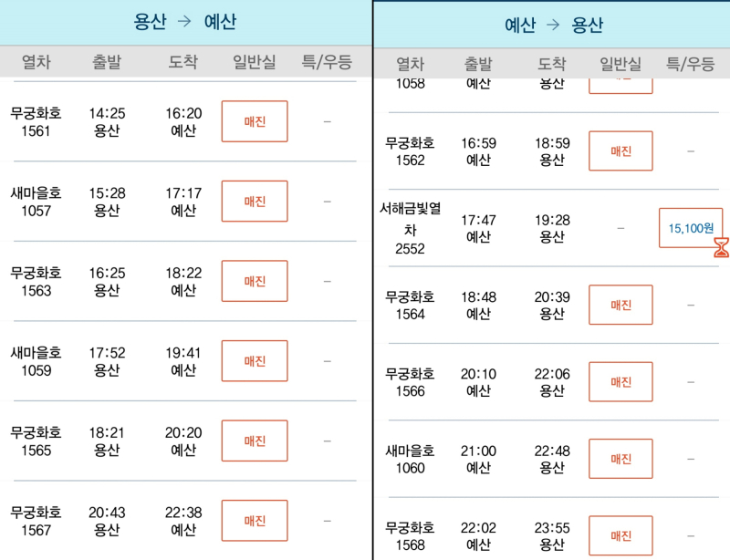This screenshot has width=730, height=560.
Task: Click 매진 button for 무궁화호 1562
Action: 620,150
